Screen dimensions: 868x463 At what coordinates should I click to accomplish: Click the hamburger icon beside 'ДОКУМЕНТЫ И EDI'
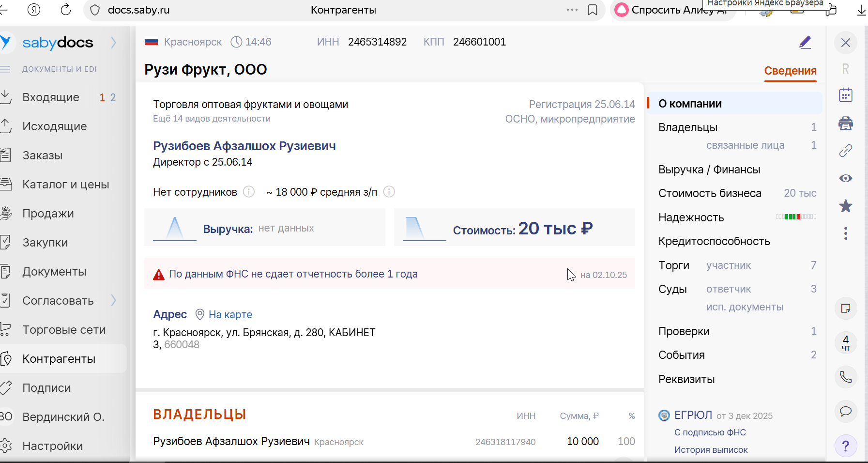click(6, 69)
